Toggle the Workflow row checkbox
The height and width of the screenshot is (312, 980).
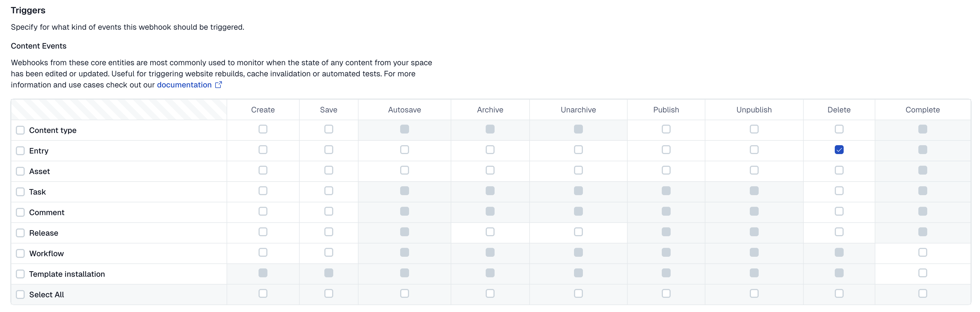(20, 254)
